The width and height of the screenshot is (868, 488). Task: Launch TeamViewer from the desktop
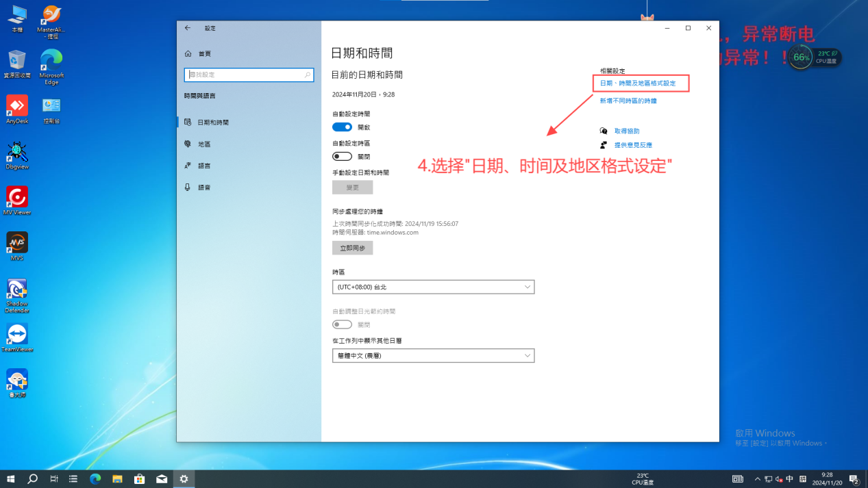pyautogui.click(x=17, y=334)
